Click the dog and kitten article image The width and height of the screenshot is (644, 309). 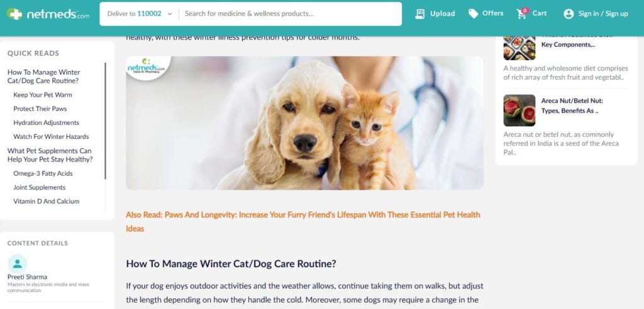(305, 123)
